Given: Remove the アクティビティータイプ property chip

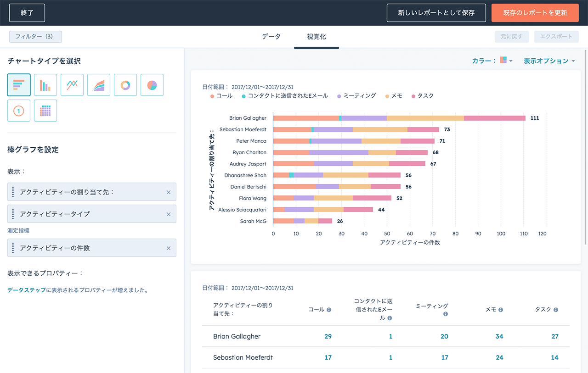Looking at the screenshot, I should (168, 214).
